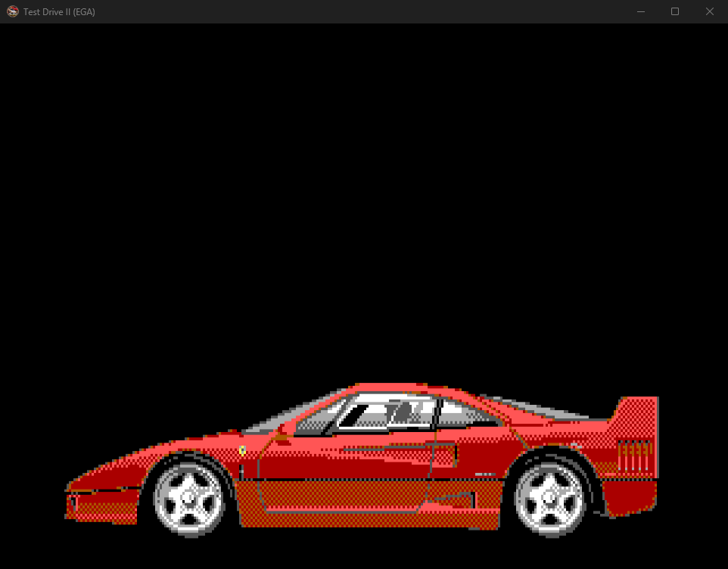
Task: Click the yellow Ferrari badge on fender
Action: point(242,450)
